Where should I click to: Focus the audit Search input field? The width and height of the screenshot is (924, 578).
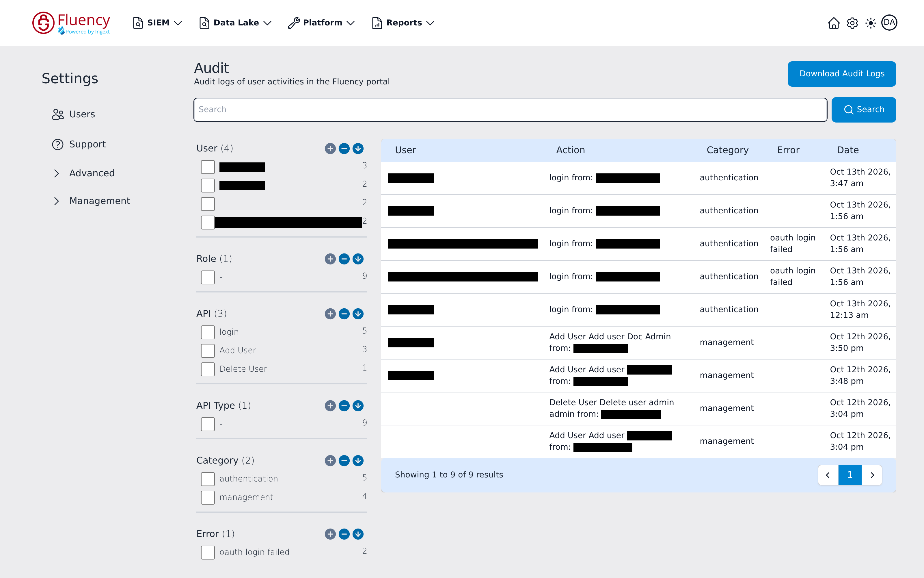(510, 110)
